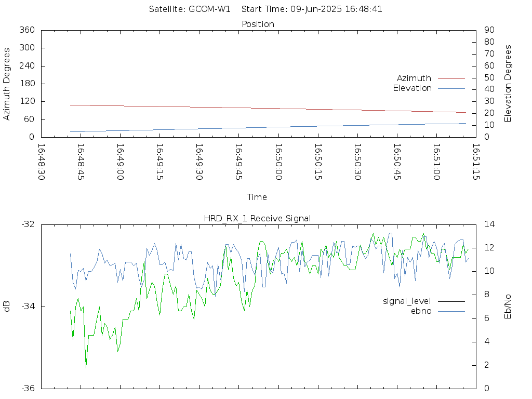Click the 16:48:30 time tick label
Image resolution: width=532 pixels, height=399 pixels.
pos(42,162)
